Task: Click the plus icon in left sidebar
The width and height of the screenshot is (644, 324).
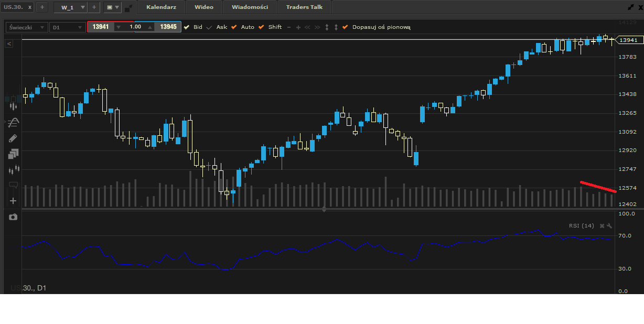Action: point(13,201)
